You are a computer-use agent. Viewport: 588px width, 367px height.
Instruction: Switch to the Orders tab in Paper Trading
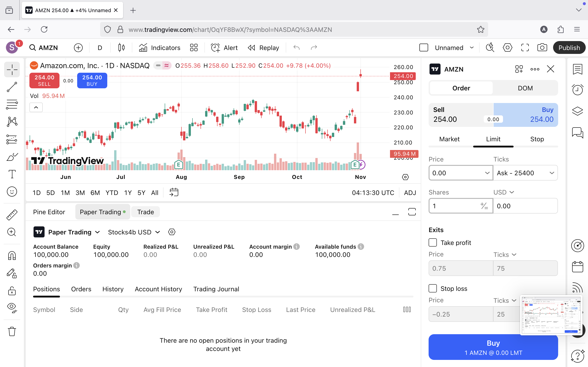[x=81, y=289]
